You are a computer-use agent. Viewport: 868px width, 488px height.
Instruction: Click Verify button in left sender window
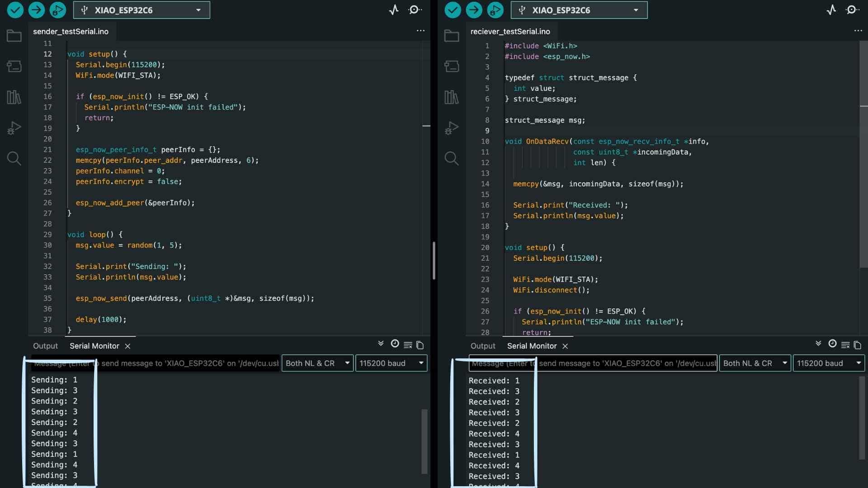pos(15,10)
